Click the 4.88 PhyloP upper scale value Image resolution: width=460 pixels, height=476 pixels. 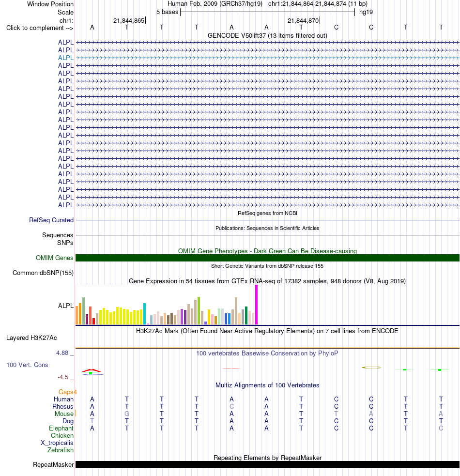62,353
